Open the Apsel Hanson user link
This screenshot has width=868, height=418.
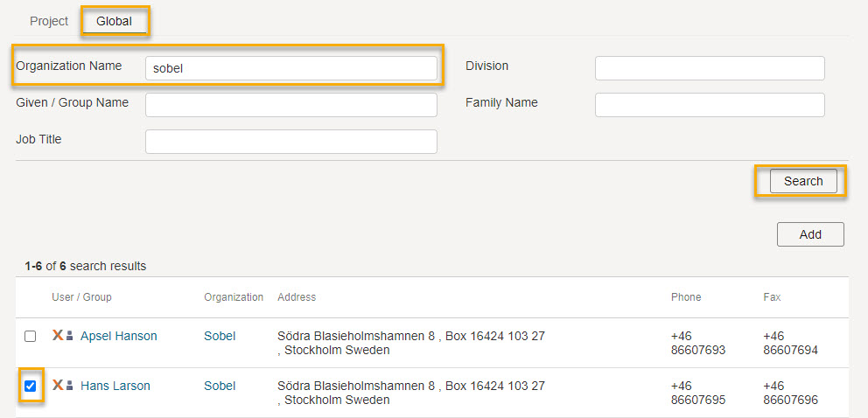(118, 336)
